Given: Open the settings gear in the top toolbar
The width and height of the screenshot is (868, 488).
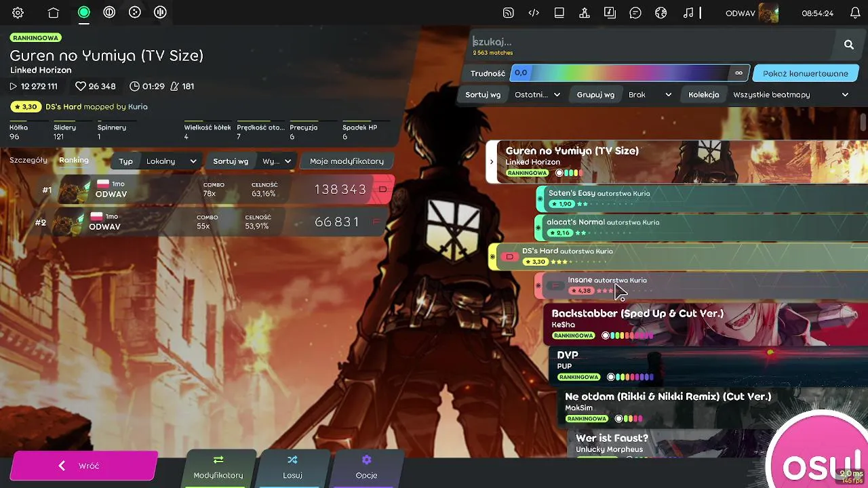Looking at the screenshot, I should click(x=18, y=13).
